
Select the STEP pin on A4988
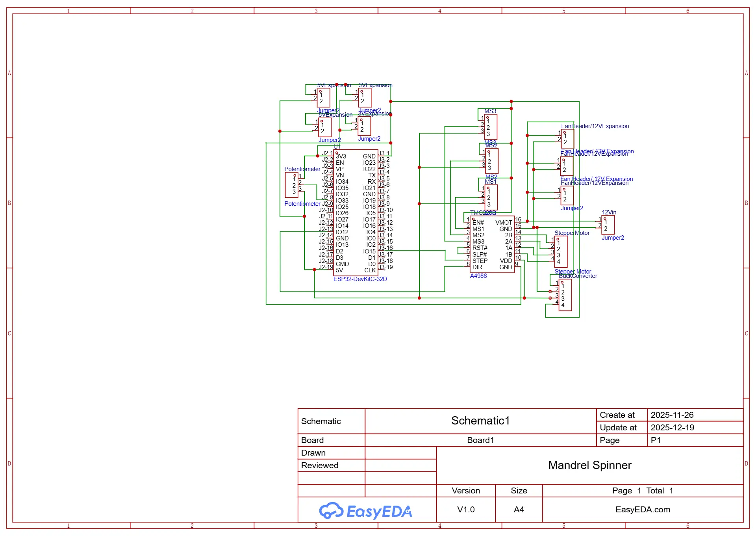point(480,261)
